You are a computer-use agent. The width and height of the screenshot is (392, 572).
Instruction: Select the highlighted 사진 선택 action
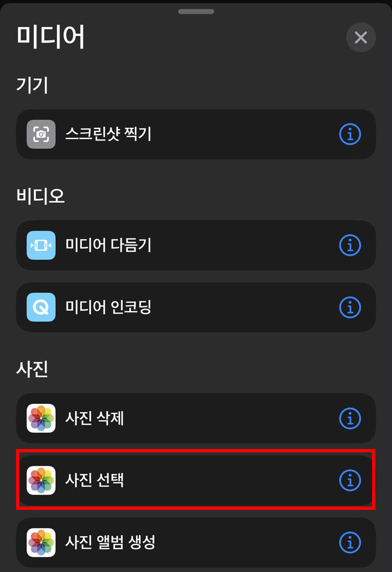pyautogui.click(x=196, y=480)
